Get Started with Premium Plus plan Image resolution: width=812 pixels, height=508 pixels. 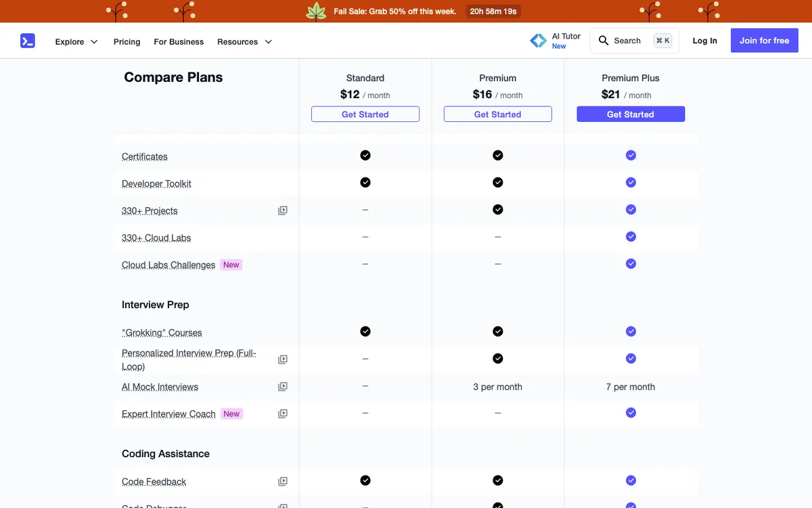click(x=631, y=114)
